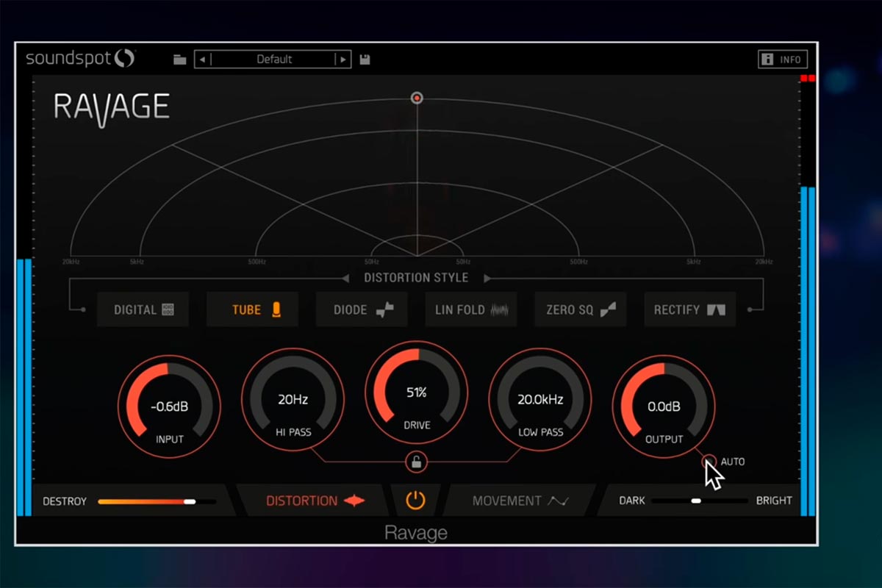This screenshot has width=882, height=588.
Task: Click the DESTROY slider handle
Action: click(x=190, y=501)
